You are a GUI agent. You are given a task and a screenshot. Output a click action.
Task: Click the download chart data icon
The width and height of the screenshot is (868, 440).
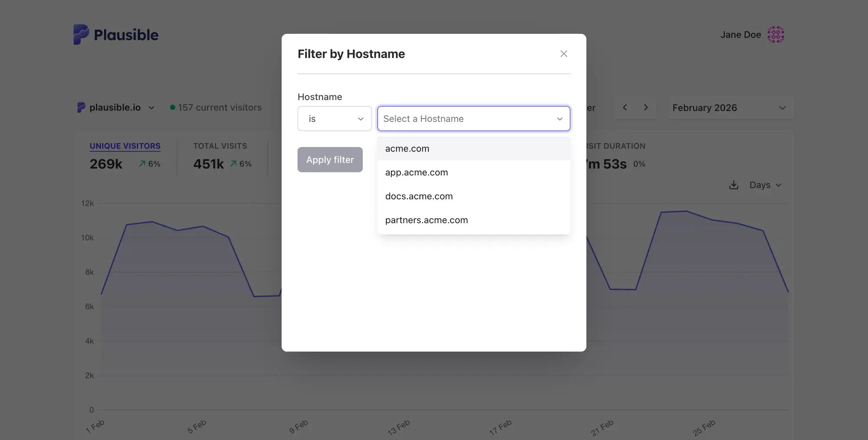(x=733, y=185)
